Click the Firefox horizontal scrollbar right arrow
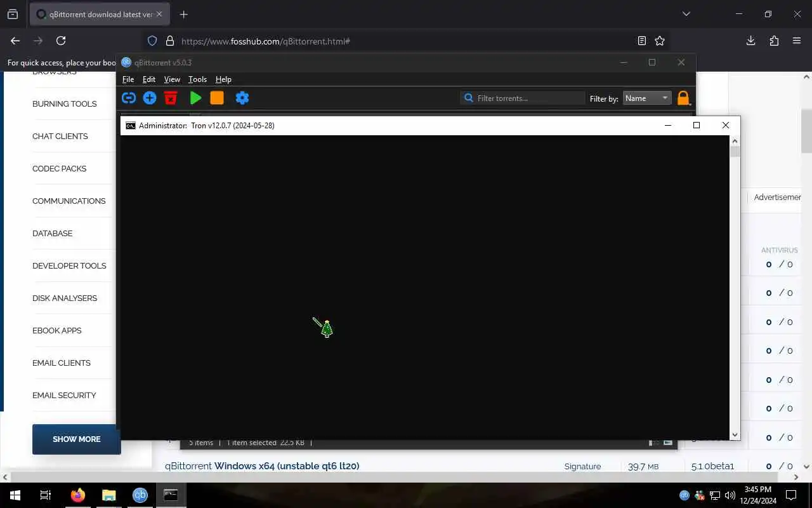This screenshot has width=812, height=508. point(797,477)
